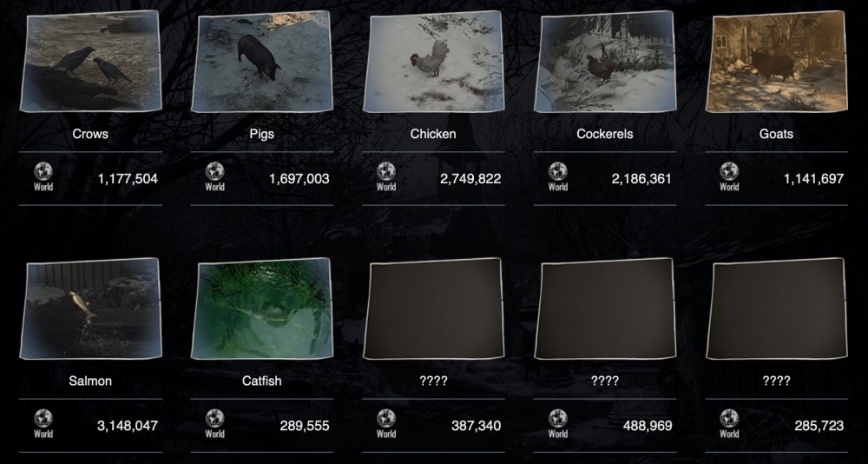Select the World globe icon under Goats
Image resolution: width=868 pixels, height=464 pixels.
[729, 171]
